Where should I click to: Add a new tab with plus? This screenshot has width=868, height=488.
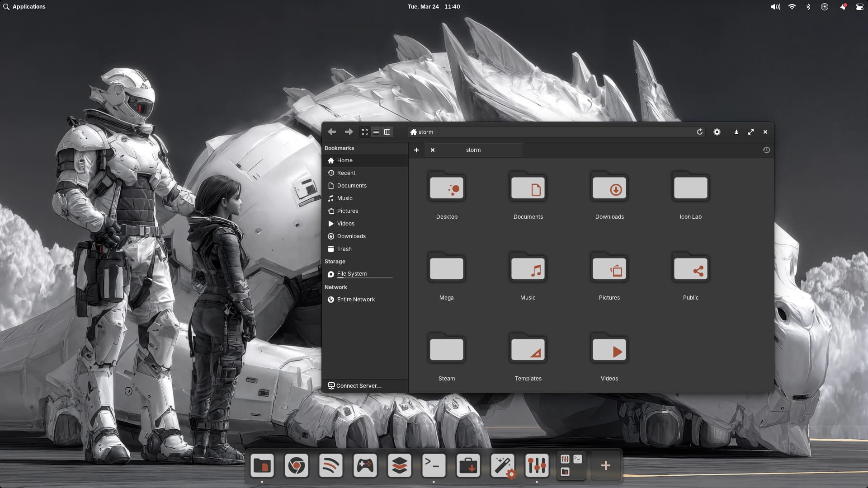pyautogui.click(x=416, y=150)
